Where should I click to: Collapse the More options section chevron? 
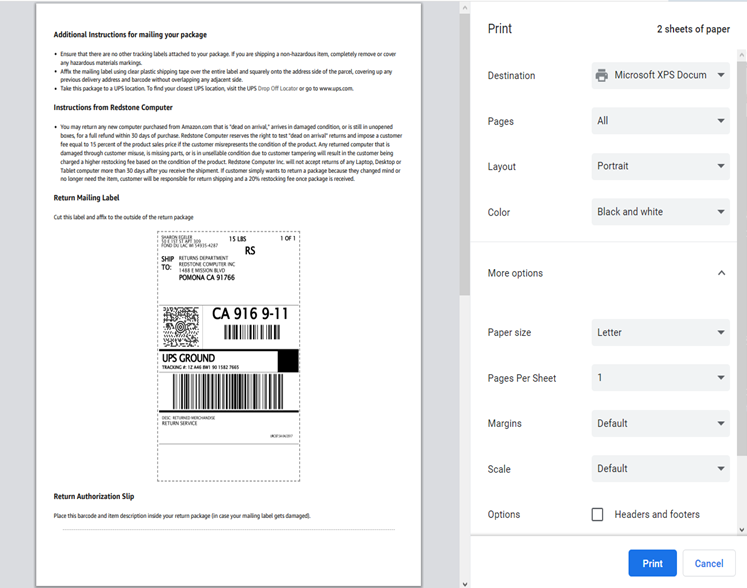tap(721, 273)
